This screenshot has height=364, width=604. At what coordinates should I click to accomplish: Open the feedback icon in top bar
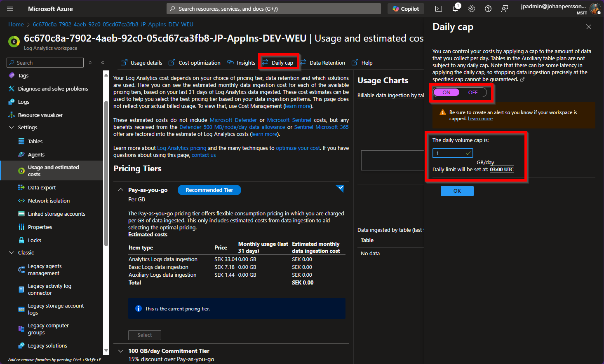[x=505, y=9]
